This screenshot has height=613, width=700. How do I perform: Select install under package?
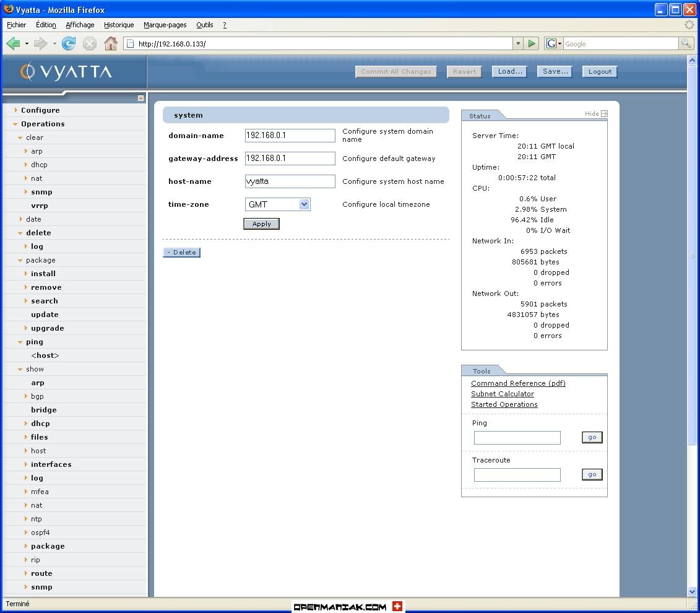pyautogui.click(x=43, y=274)
